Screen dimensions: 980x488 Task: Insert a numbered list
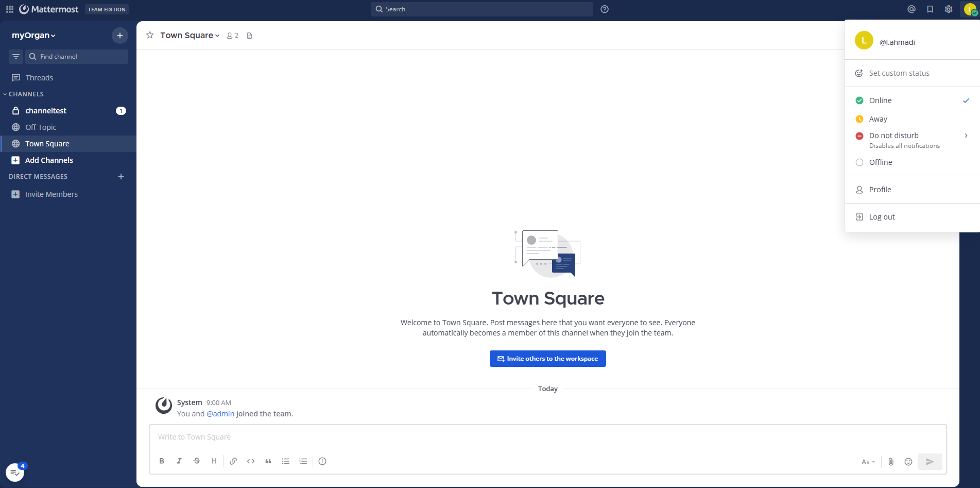click(x=303, y=461)
